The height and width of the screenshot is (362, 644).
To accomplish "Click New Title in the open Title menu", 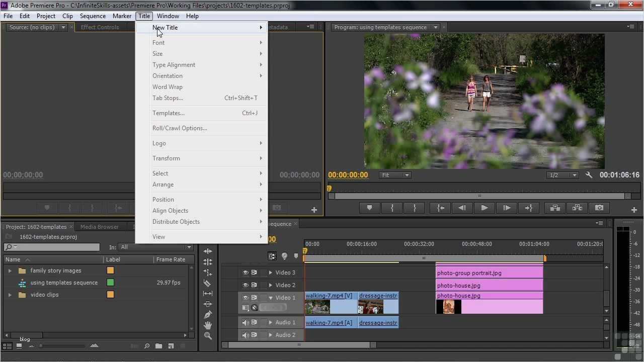I will tap(165, 28).
